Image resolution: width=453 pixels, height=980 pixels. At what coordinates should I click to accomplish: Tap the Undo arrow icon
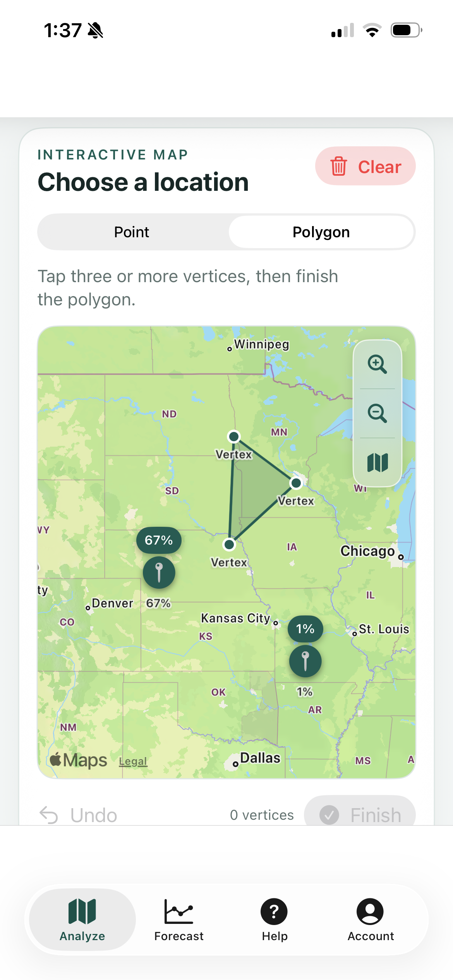pos(49,815)
